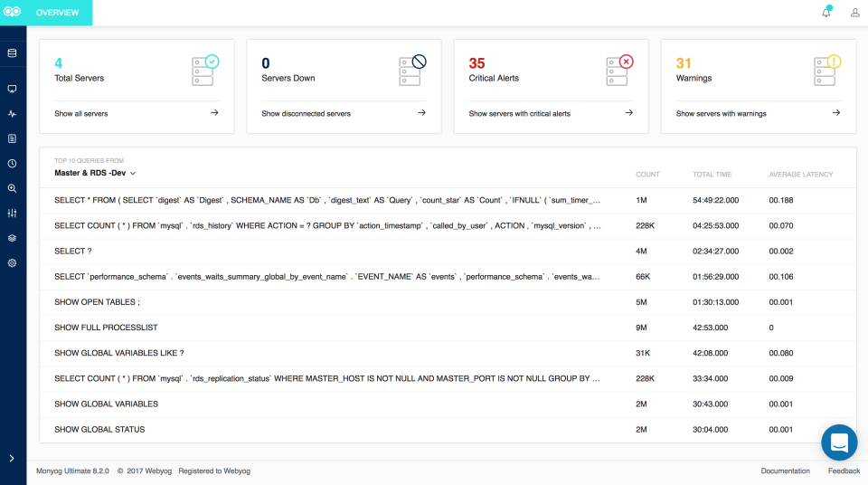
Task: Click the 0 Servers Down number
Action: [x=266, y=63]
